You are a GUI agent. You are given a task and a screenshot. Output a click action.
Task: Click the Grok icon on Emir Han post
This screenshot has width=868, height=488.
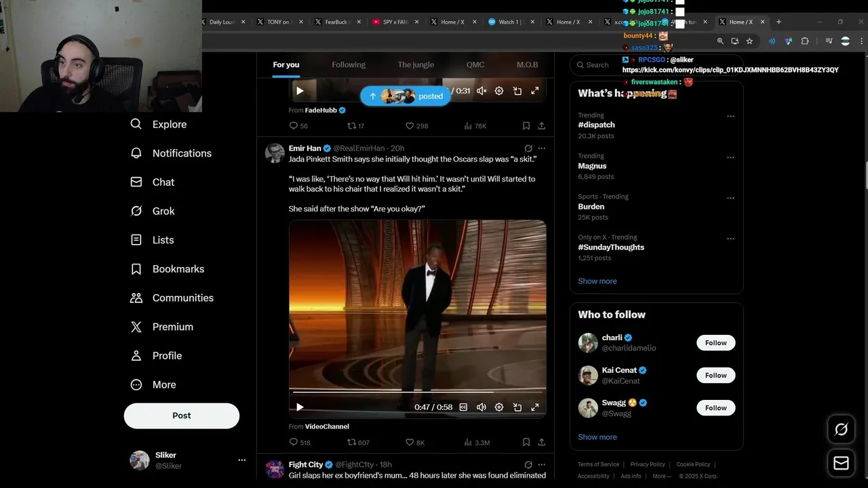(528, 148)
